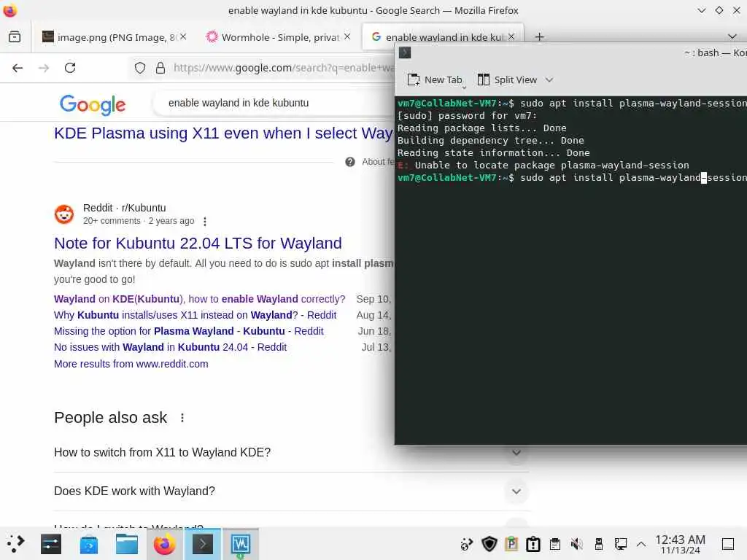
Task: Switch to Konsole in the taskbar
Action: pos(203,544)
